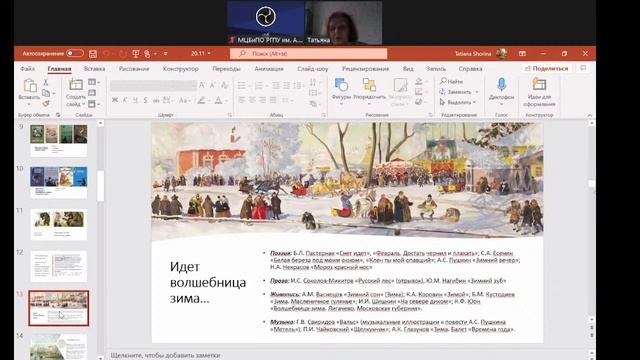This screenshot has height=360, width=640.
Task: Save the presentation with the floppy icon
Action: coord(93,53)
